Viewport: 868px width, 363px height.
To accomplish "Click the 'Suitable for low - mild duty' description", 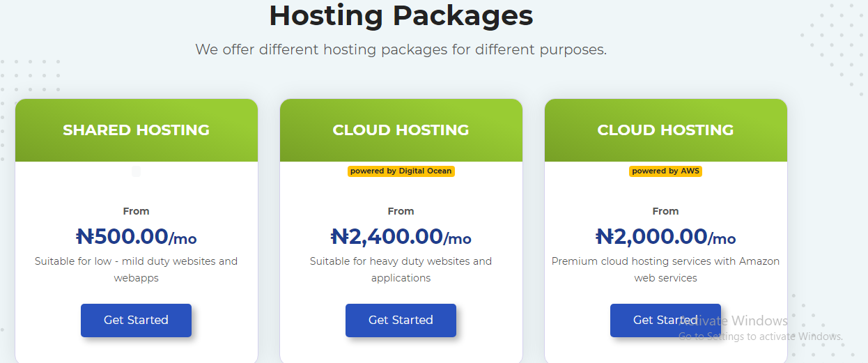I will point(136,270).
